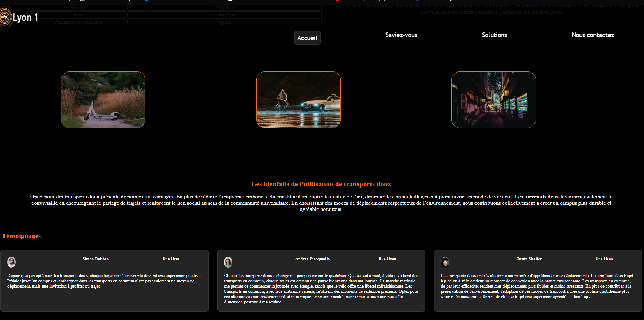Select the name Simon Robben
This screenshot has height=320, width=644.
click(x=96, y=259)
